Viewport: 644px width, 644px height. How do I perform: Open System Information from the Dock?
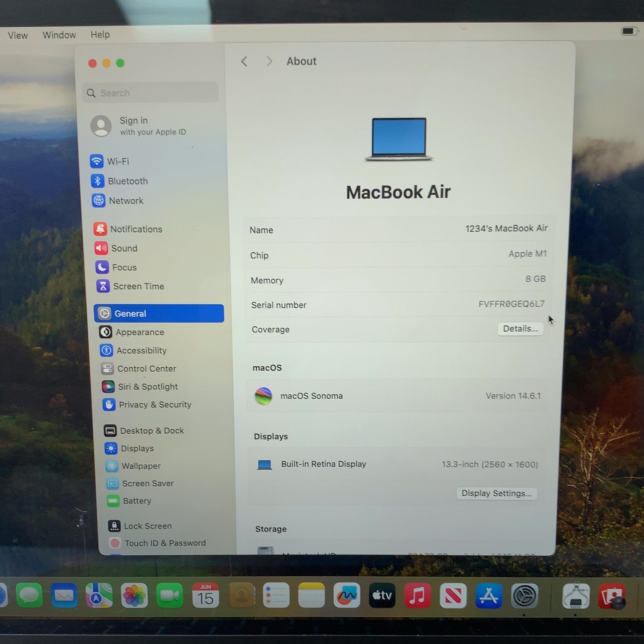(576, 596)
